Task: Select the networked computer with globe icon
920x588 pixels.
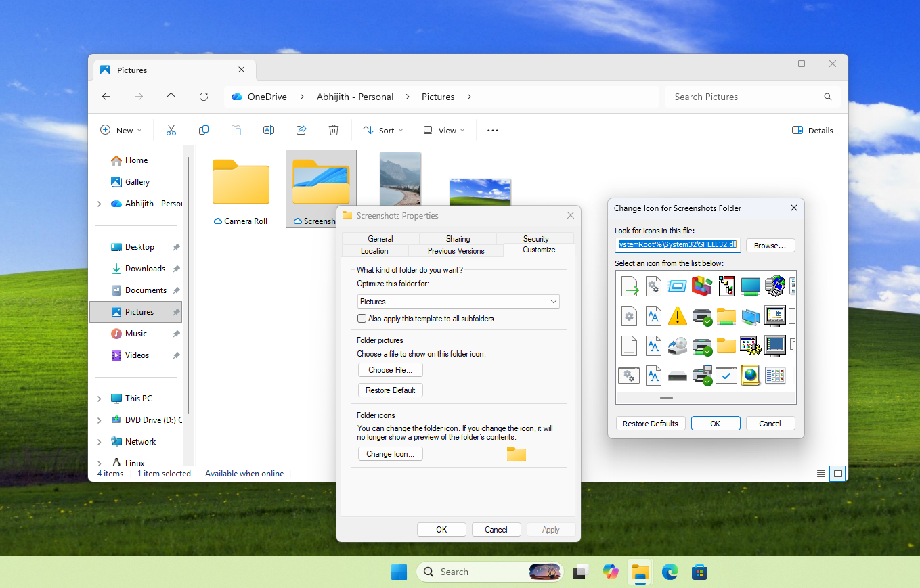Action: coord(776,286)
